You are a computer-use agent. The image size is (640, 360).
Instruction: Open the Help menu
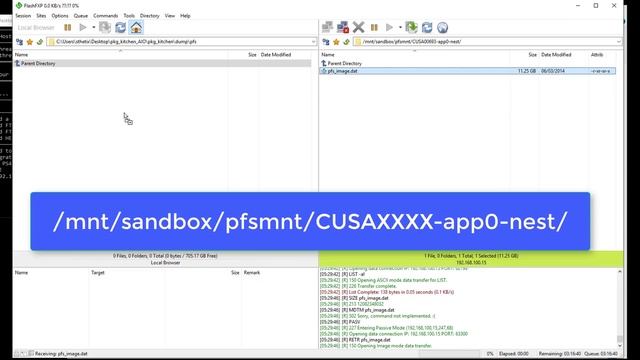pyautogui.click(x=185, y=16)
